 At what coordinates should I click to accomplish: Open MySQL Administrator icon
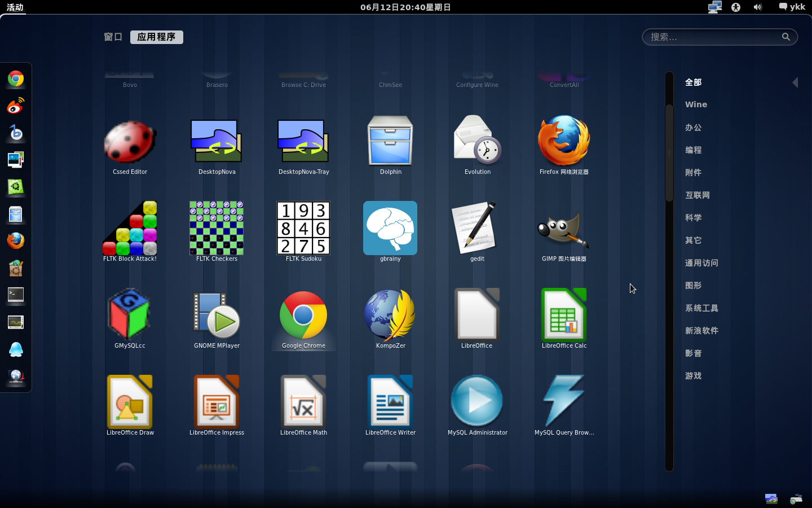pos(477,402)
